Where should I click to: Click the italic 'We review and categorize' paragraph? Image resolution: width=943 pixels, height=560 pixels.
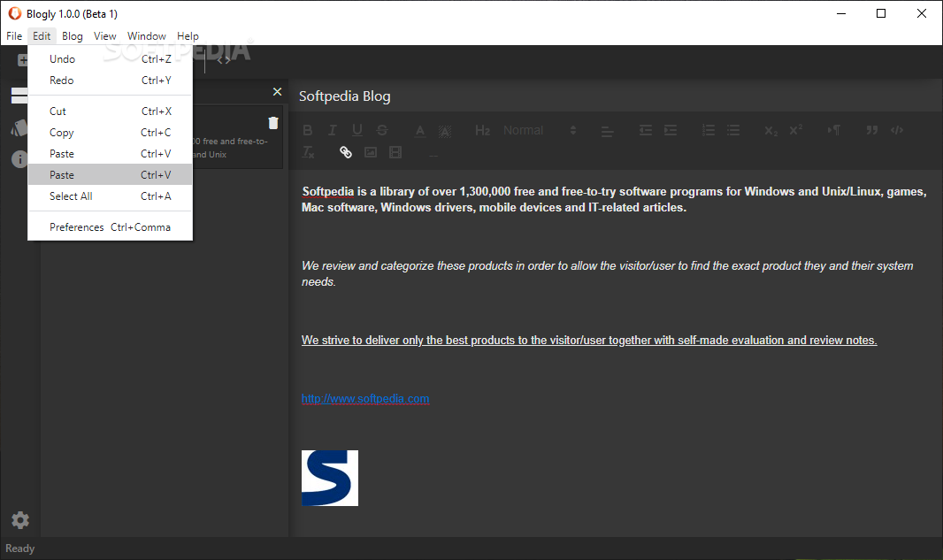tap(608, 273)
